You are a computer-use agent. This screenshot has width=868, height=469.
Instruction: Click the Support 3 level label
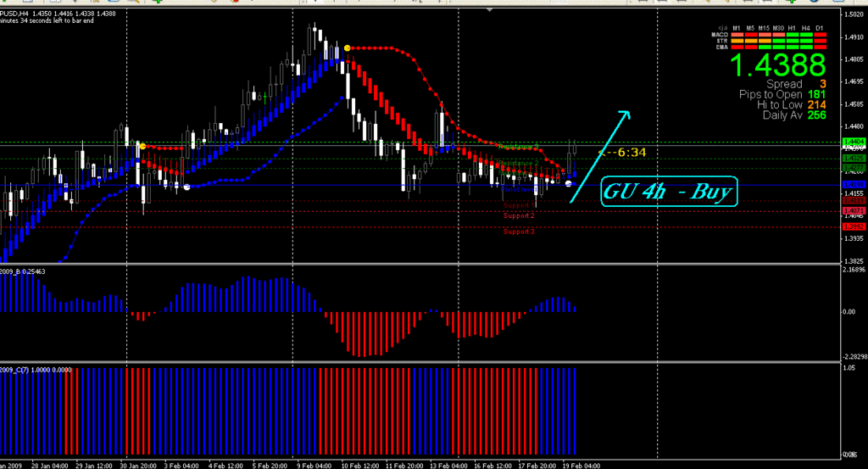tap(519, 232)
